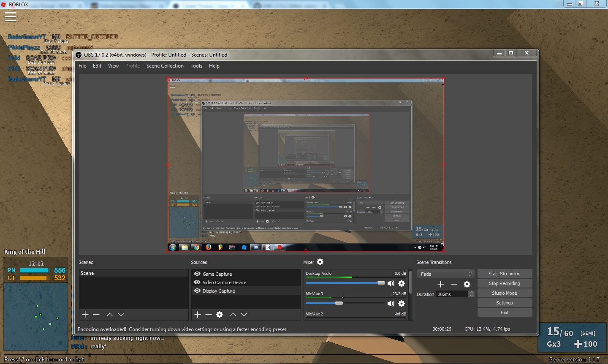
Task: Enable Studio Mode
Action: tap(505, 293)
